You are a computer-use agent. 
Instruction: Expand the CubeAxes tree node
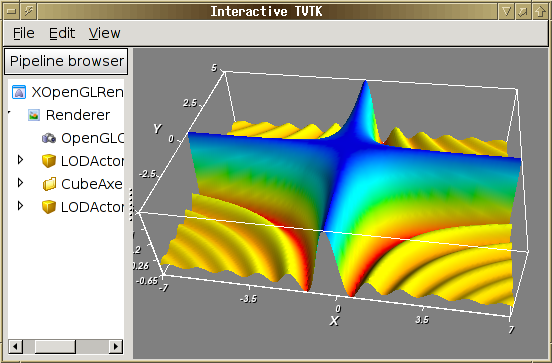coord(20,183)
